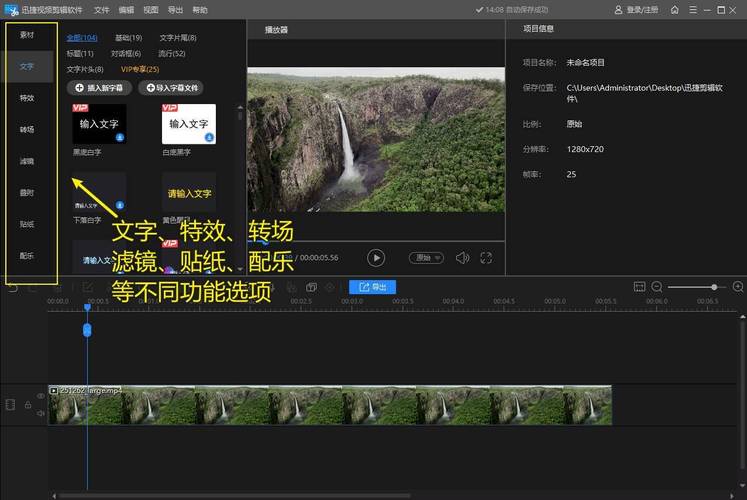Viewport: 747px width, 500px height.
Task: Toggle the video track lock icon
Action: [x=27, y=405]
